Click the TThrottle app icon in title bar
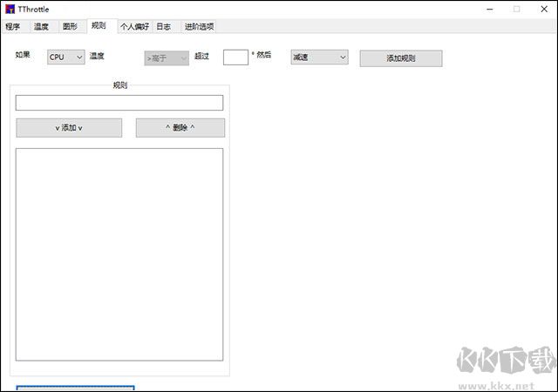 click(x=10, y=10)
